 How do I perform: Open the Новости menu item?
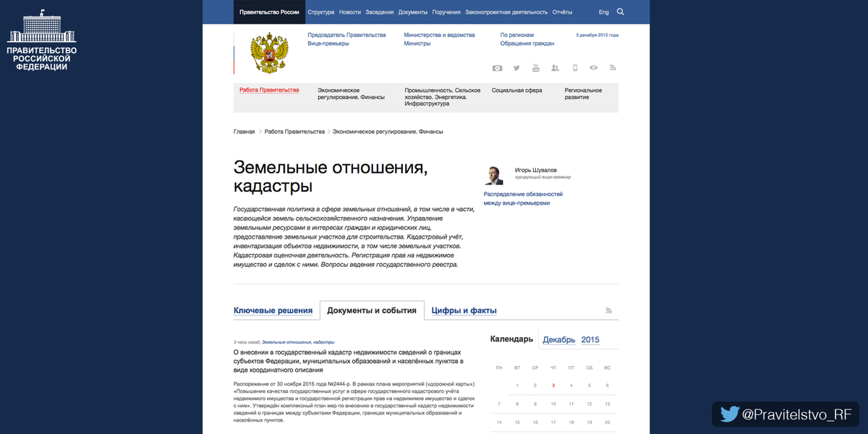click(350, 12)
